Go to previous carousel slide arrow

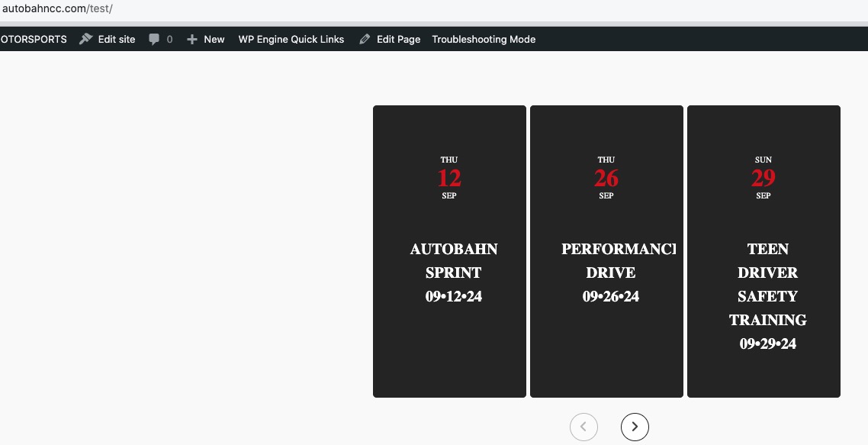[x=583, y=427]
